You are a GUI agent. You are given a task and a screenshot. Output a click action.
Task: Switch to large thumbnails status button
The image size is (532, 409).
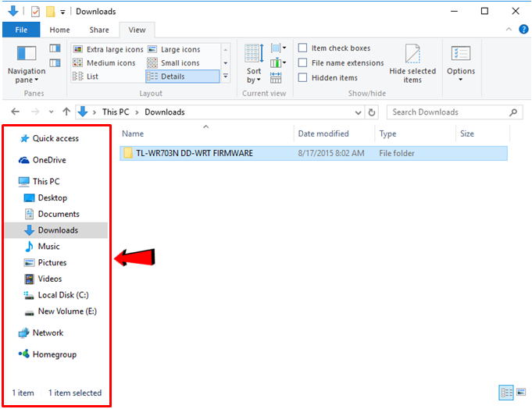coord(521,393)
